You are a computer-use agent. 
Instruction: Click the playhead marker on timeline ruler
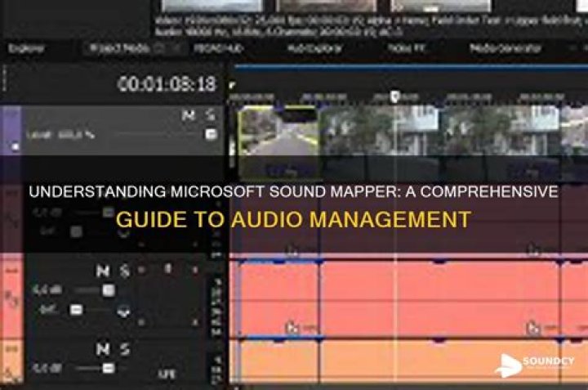click(394, 96)
